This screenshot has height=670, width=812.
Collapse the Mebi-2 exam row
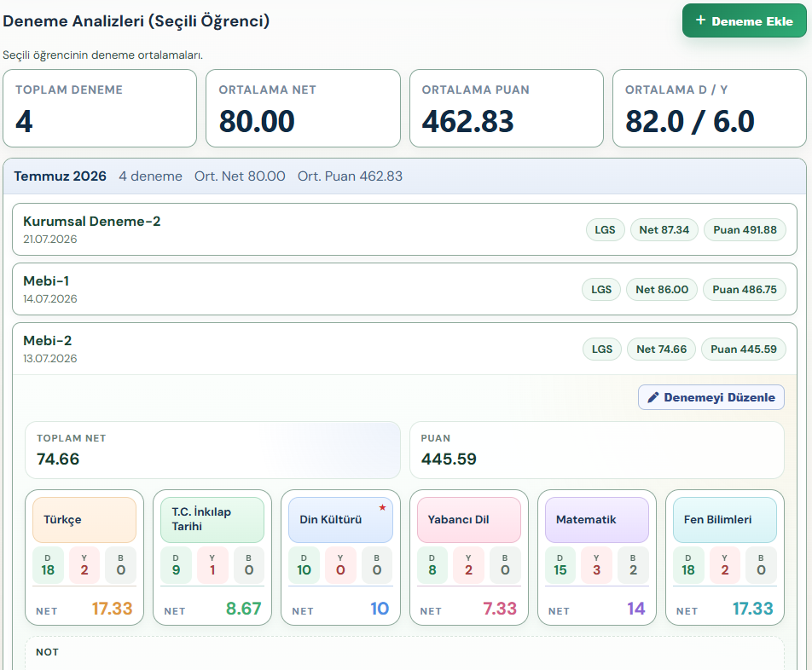coord(404,349)
